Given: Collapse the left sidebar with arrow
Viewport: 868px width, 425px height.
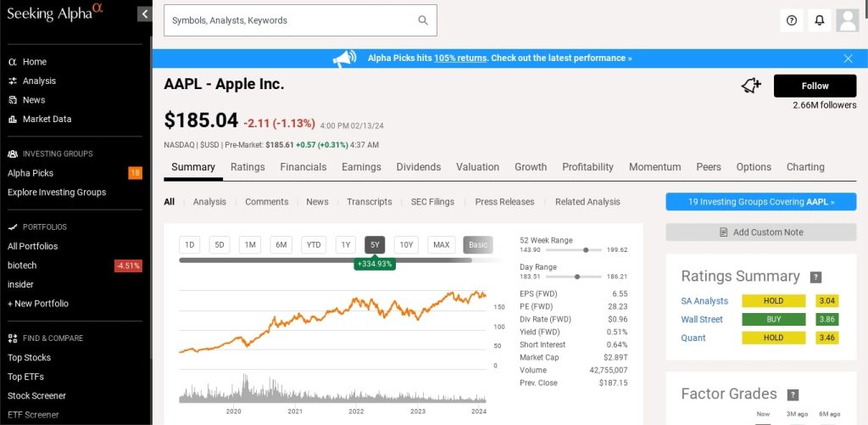Looking at the screenshot, I should (145, 14).
